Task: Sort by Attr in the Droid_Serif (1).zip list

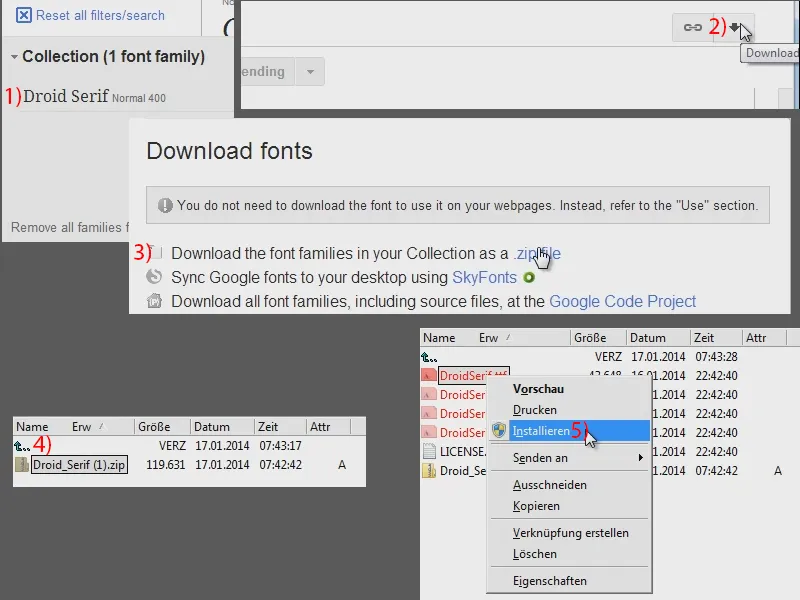Action: click(320, 427)
